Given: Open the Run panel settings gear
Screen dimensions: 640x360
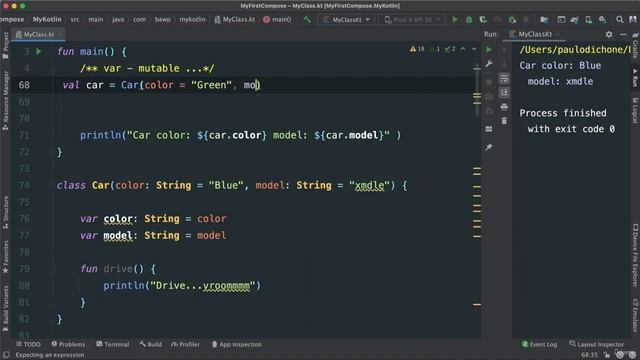Looking at the screenshot, I should pos(609,34).
